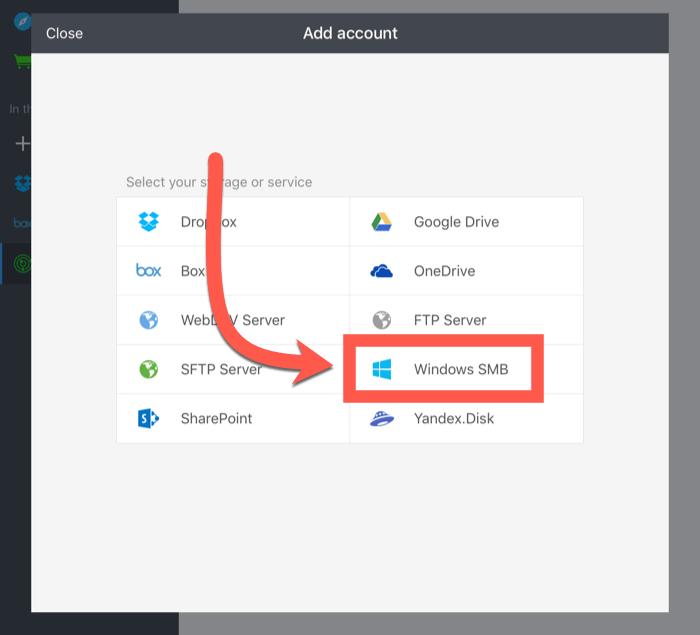The image size is (700, 635).
Task: Choose Dropbox as the storage service
Action: coord(233,221)
